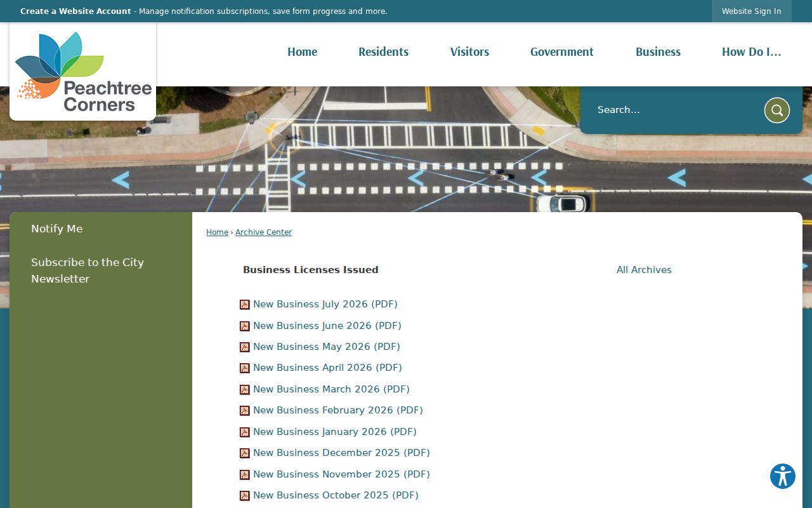Open New Business November 2025 (PDF) link
Screen dimensions: 812x508
(341, 474)
